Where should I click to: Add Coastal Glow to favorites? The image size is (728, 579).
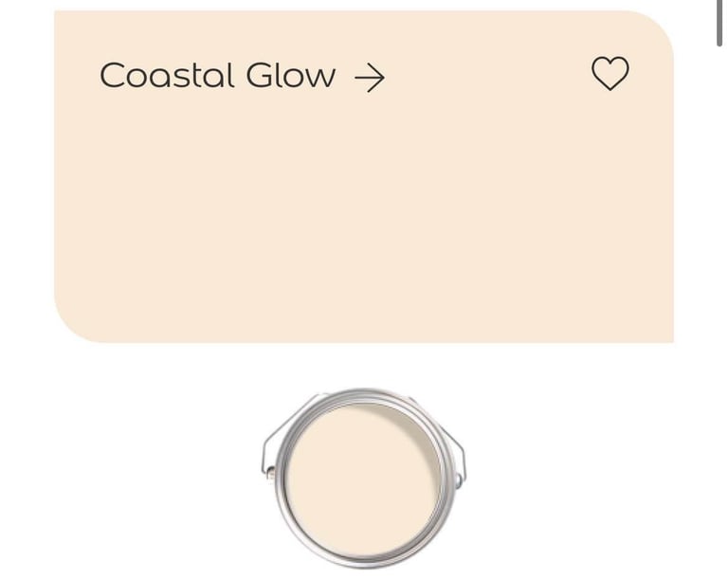click(610, 73)
